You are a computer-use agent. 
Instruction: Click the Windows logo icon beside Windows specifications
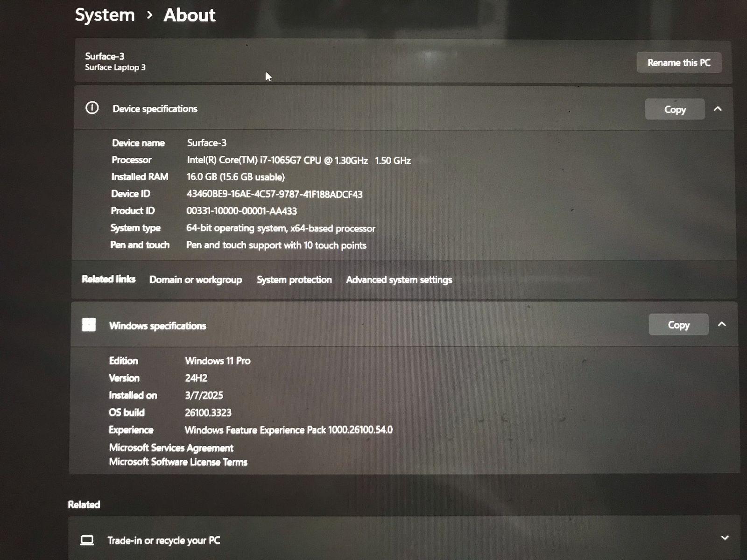[89, 325]
